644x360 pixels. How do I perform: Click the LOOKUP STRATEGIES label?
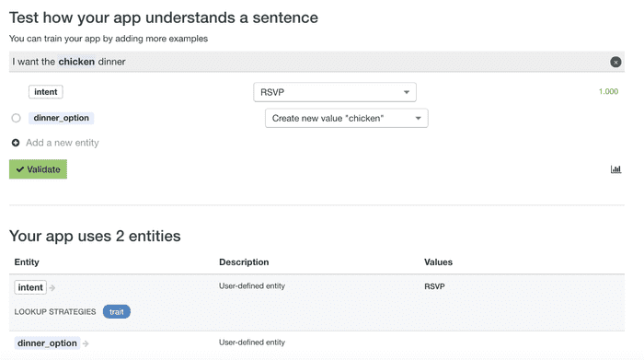[x=55, y=312]
